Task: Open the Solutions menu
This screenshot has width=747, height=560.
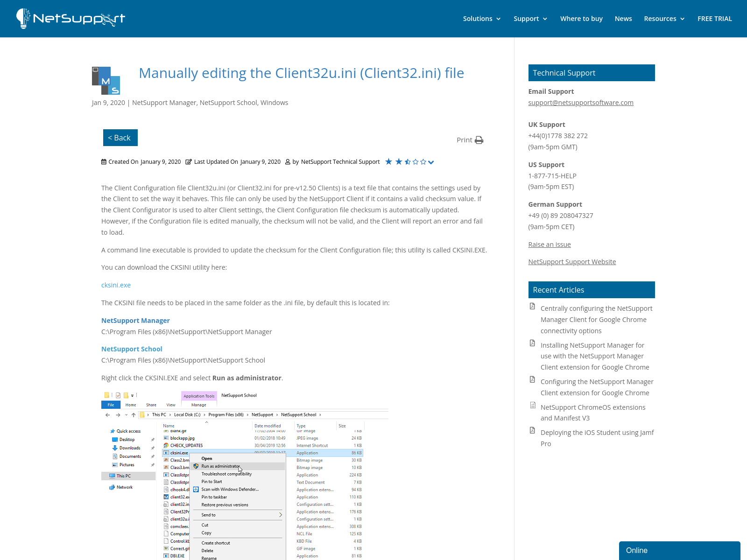Action: pyautogui.click(x=482, y=19)
